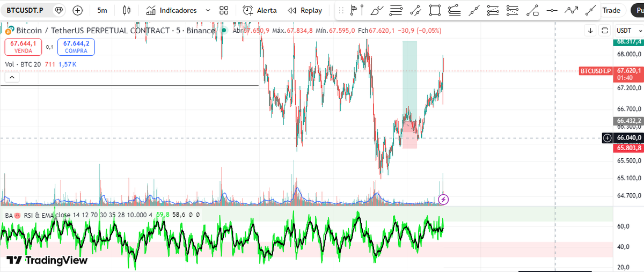
Task: Click the 66.432,2 gray price label
Action: tap(627, 121)
